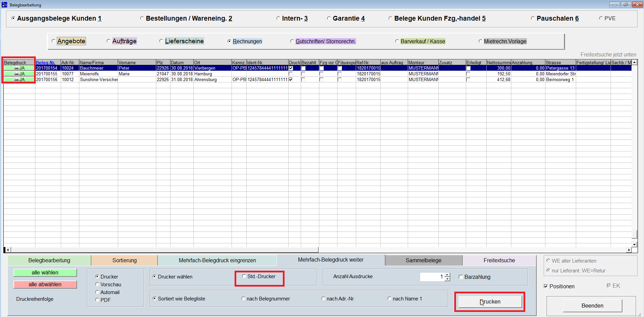Click the Datum column header
The height and width of the screenshot is (317, 644).
[182, 63]
